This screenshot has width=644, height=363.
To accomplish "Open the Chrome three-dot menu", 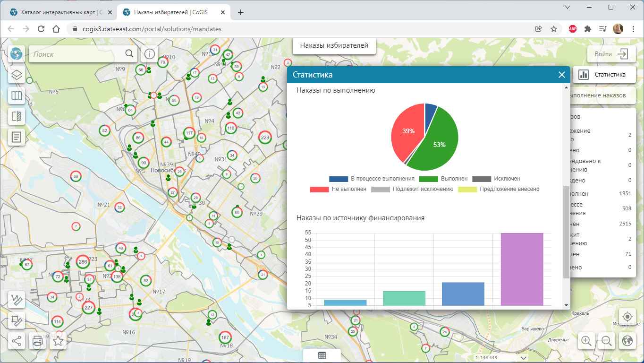I will (x=633, y=29).
